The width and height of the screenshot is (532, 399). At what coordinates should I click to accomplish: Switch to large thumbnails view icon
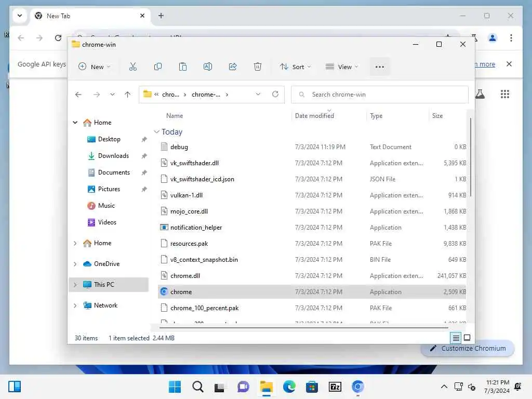467,338
